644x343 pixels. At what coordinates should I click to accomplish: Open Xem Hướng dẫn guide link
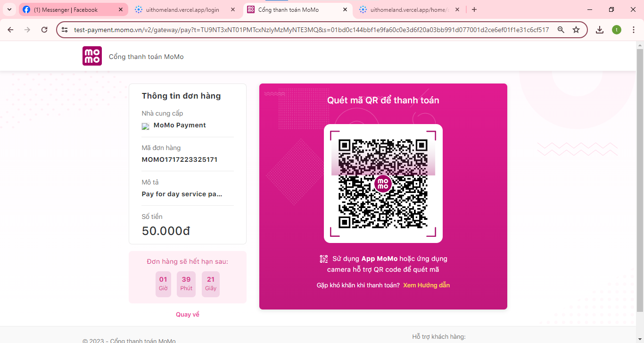(x=426, y=285)
